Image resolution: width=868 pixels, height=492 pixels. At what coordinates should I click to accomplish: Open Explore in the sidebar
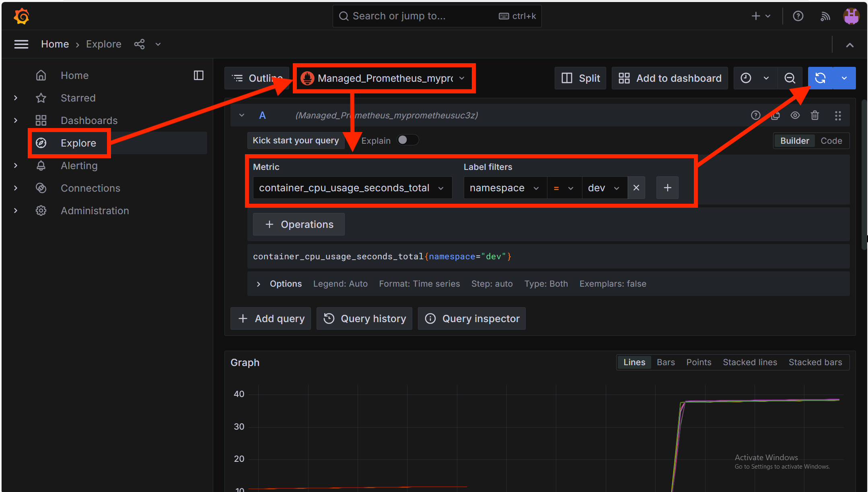(78, 143)
